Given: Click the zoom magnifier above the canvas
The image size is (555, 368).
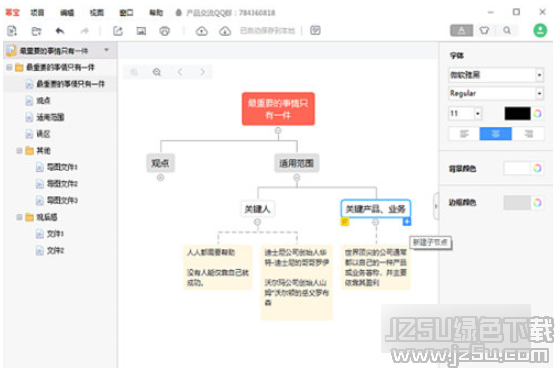Looking at the screenshot, I should [x=157, y=72].
